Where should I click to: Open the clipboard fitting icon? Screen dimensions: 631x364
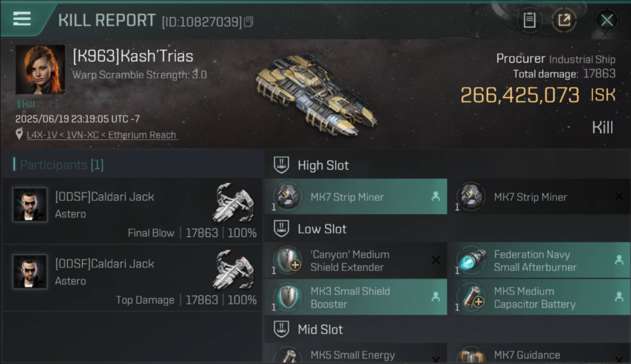click(529, 20)
